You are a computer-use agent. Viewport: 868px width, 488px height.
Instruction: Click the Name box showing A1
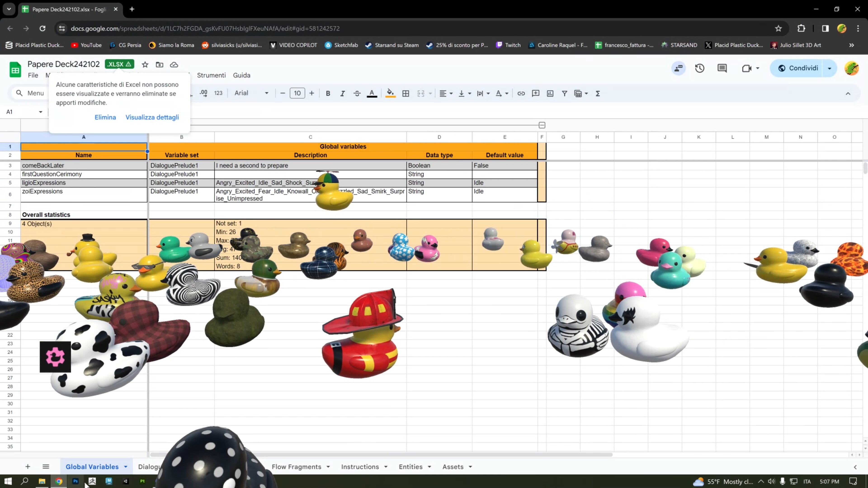point(20,111)
